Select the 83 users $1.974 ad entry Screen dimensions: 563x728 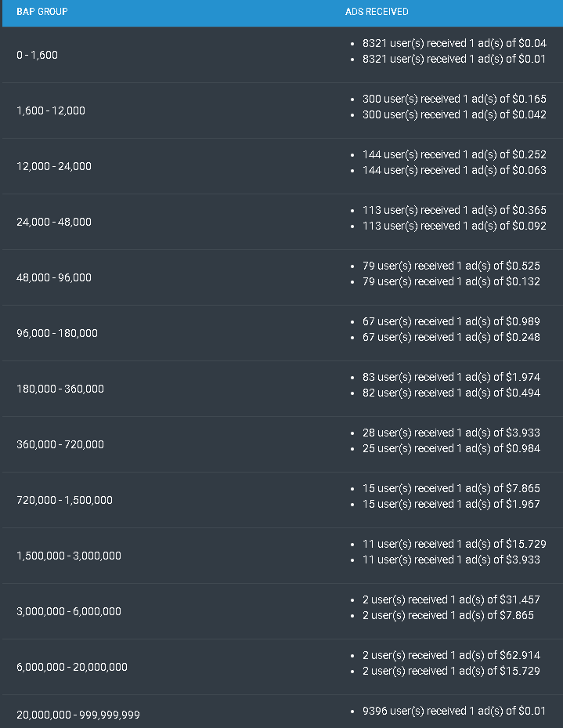tap(451, 378)
